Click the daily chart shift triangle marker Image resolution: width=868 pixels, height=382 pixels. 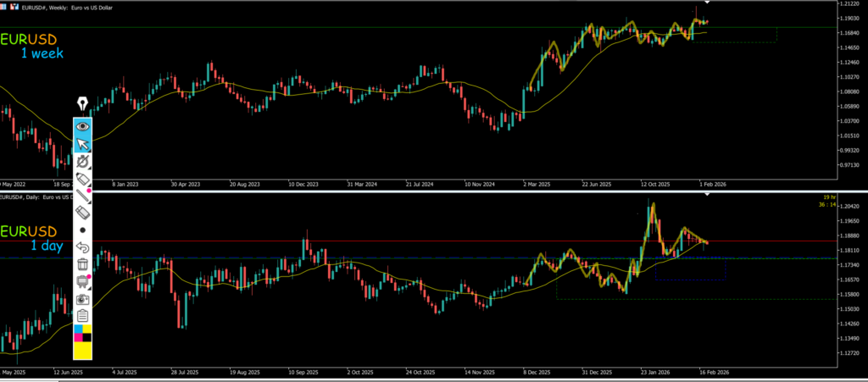706,194
